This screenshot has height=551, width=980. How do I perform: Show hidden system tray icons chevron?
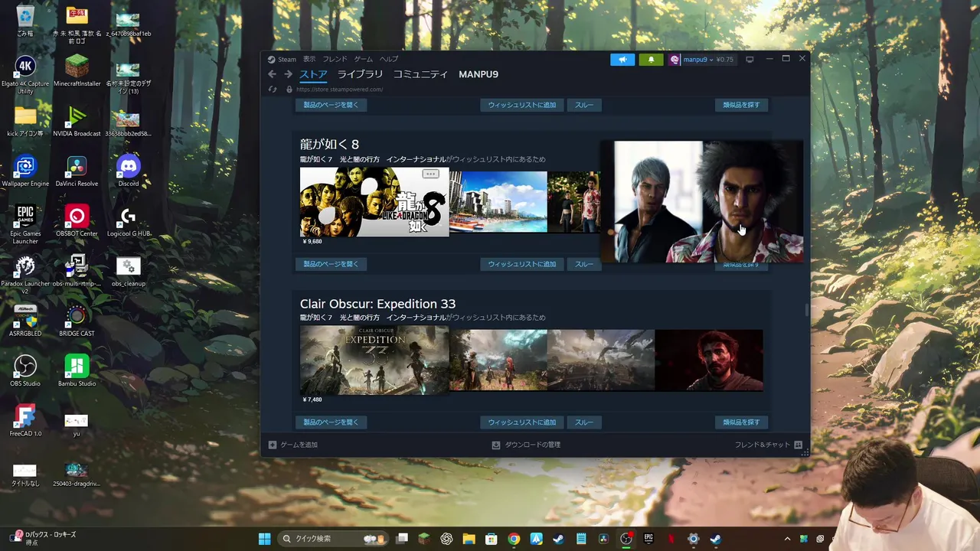coord(787,539)
